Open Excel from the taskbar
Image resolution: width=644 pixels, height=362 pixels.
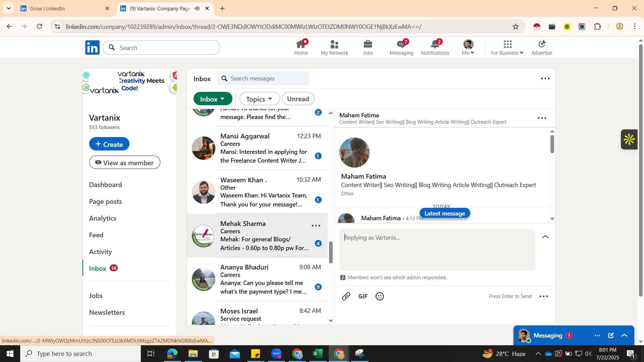[x=318, y=354]
